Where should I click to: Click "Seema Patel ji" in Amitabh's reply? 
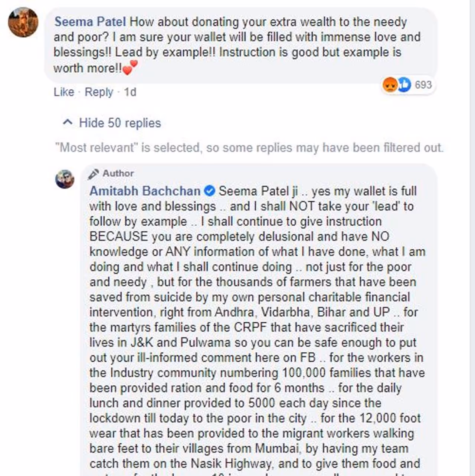click(258, 191)
